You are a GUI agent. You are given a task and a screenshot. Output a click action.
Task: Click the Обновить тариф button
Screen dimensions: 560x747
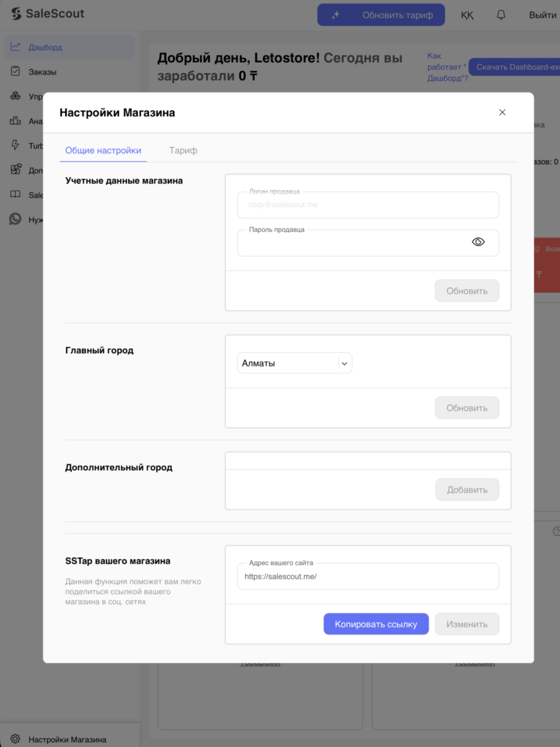point(381,15)
